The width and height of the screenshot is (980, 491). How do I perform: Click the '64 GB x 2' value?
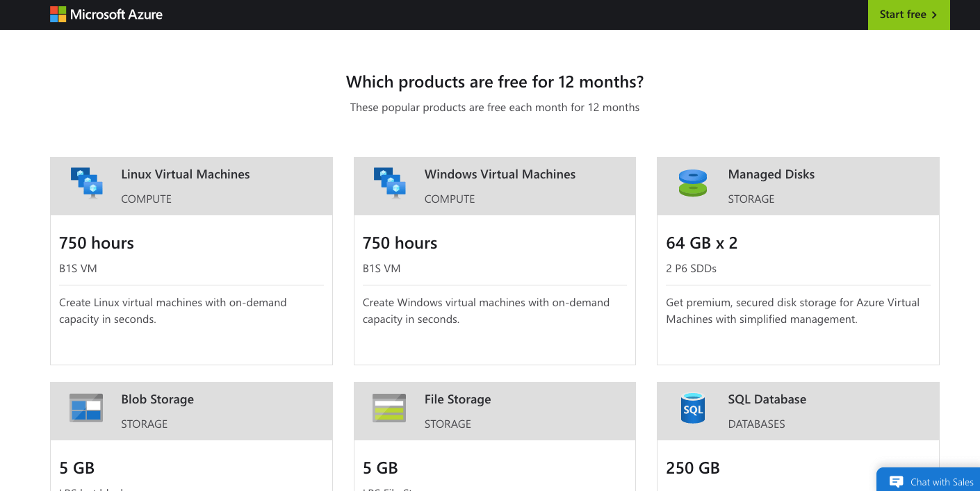pos(702,243)
